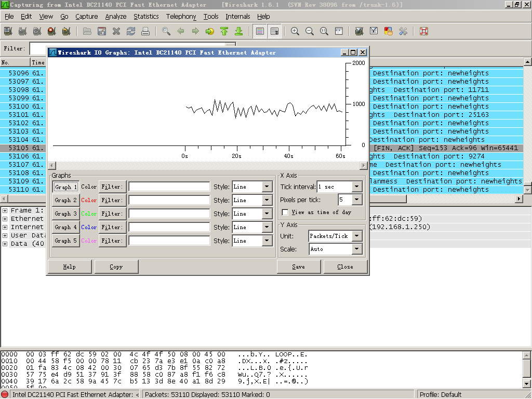
Task: Open Style dropdown for Graph 3
Action: click(x=267, y=214)
